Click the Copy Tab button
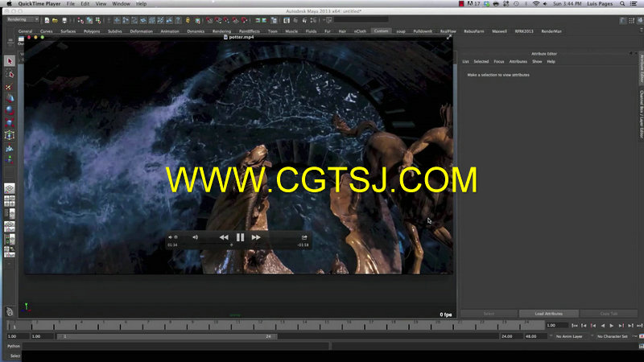 point(609,314)
